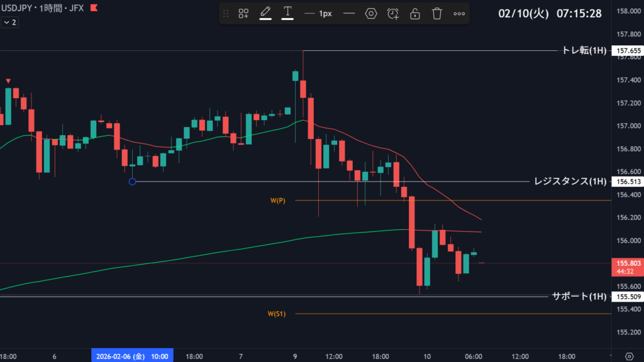Expand the collapsed indicator legend showing 2
This screenshot has width=644, height=362.
pyautogui.click(x=9, y=23)
